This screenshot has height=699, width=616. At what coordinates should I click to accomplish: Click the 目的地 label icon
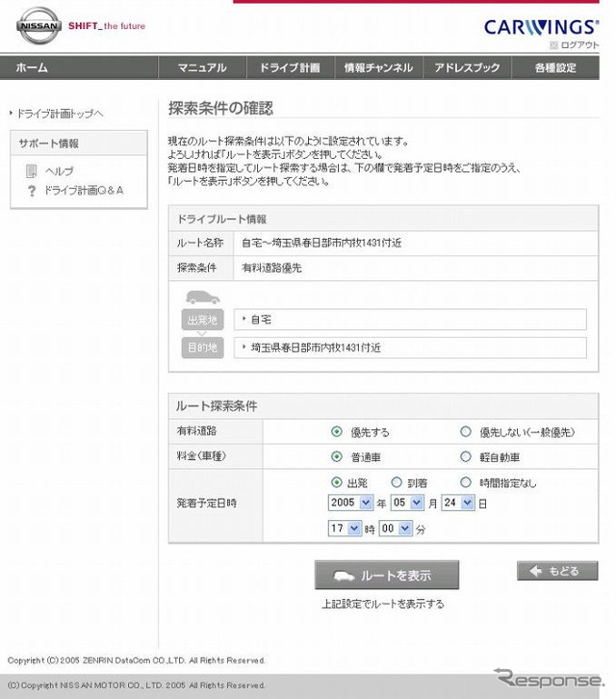tap(202, 348)
